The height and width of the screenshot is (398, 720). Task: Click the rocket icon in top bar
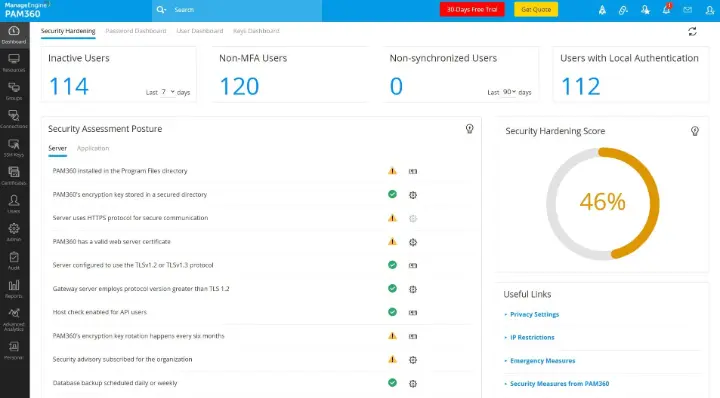pyautogui.click(x=602, y=10)
